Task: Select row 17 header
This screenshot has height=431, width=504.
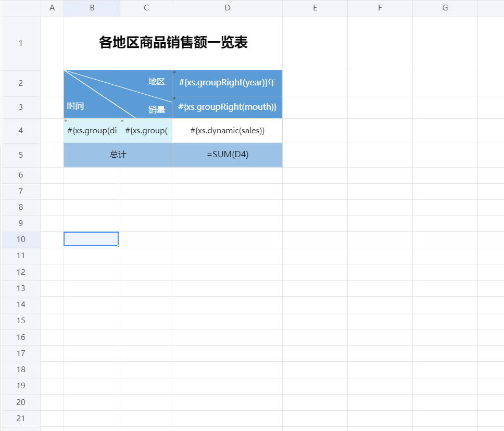Action: pyautogui.click(x=21, y=353)
